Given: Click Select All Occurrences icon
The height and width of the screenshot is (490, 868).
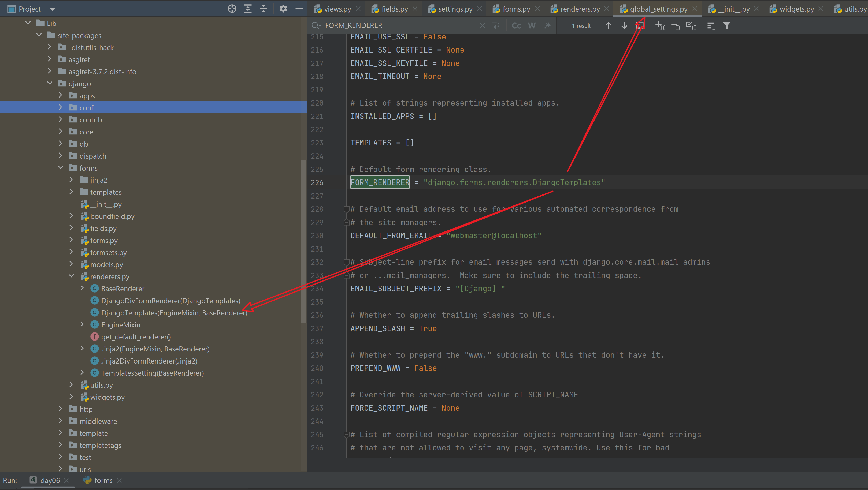Looking at the screenshot, I should coord(691,26).
